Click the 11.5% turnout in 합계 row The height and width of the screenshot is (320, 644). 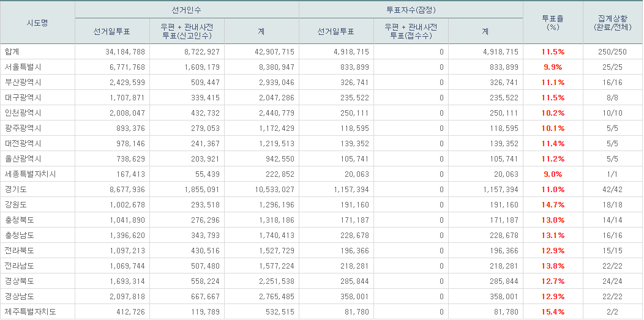coord(553,52)
